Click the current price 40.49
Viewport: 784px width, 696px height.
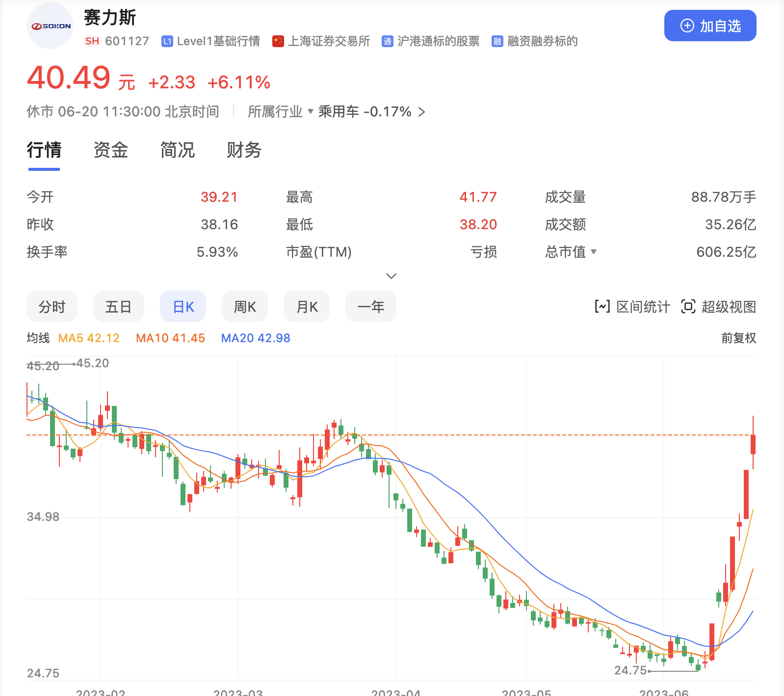pyautogui.click(x=69, y=78)
